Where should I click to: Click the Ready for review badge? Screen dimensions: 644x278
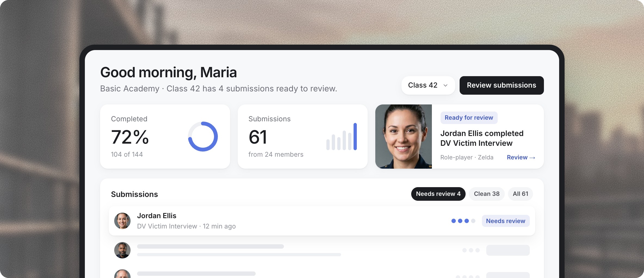tap(469, 118)
